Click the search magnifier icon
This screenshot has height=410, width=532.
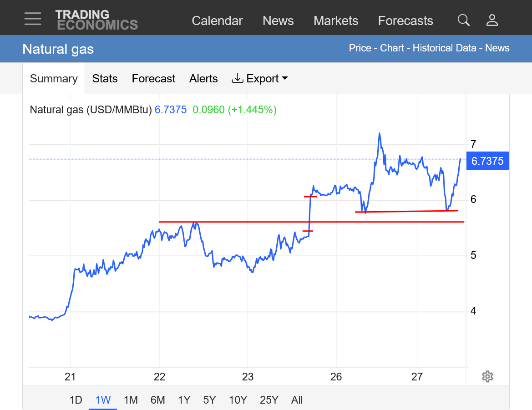(463, 20)
